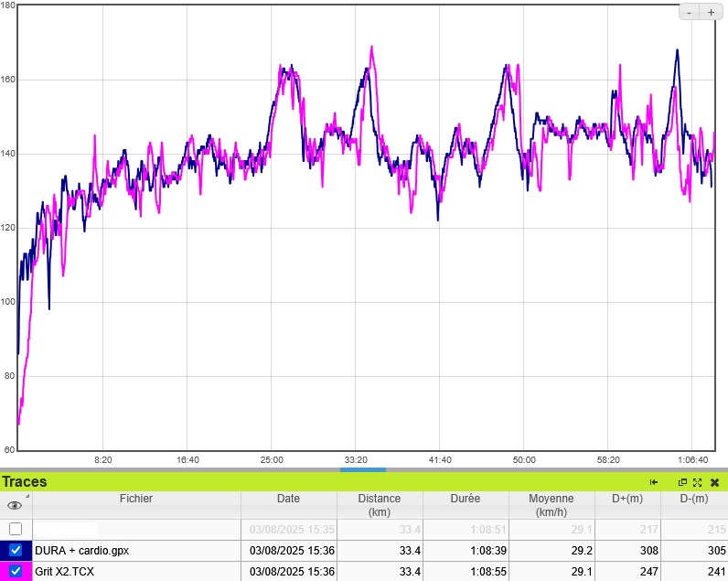Select the DURA + cardio.gpx file name

(82, 551)
